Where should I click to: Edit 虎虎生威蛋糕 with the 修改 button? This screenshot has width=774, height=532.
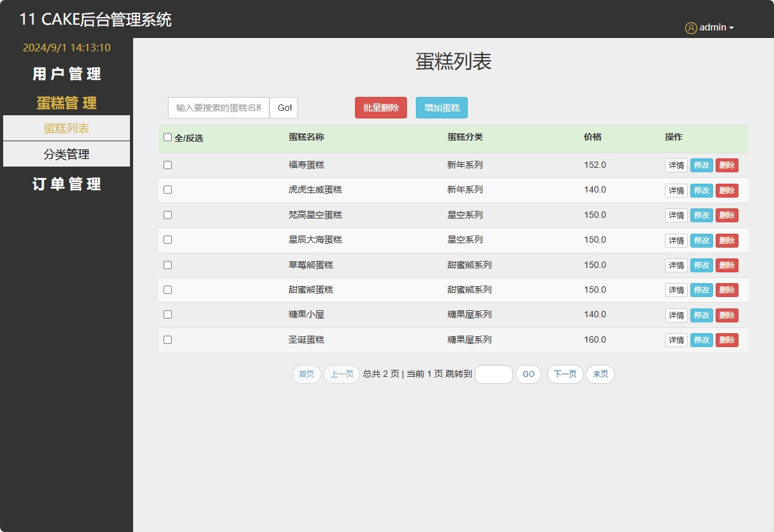pos(701,190)
